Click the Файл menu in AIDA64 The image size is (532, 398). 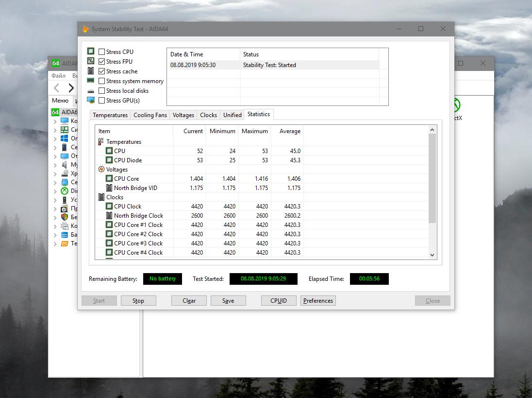(x=59, y=76)
